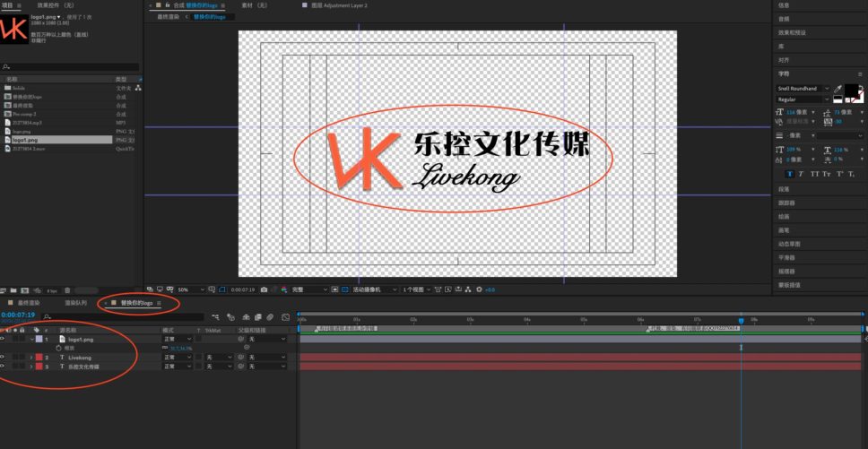The width and height of the screenshot is (868, 449).
Task: Toggle the region of interest icon
Action: (x=334, y=289)
